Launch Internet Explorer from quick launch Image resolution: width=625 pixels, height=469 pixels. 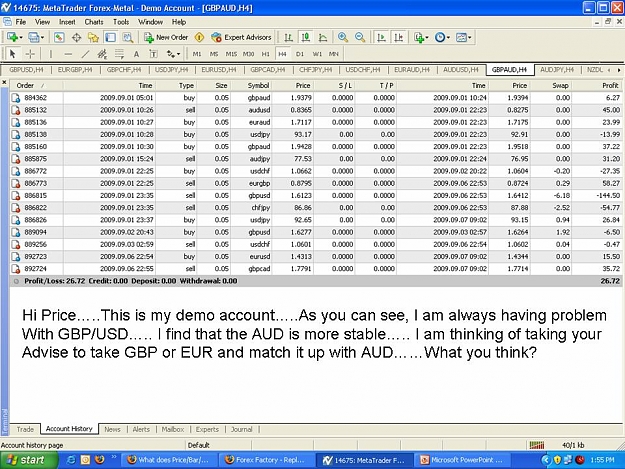(x=71, y=460)
